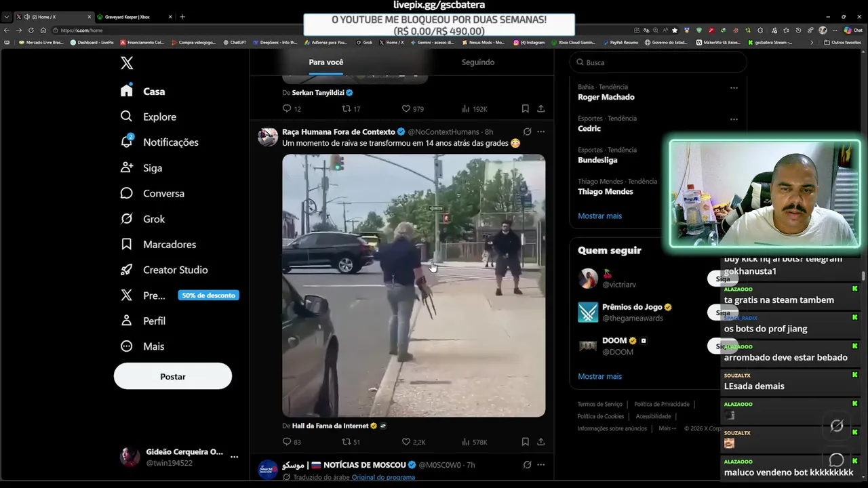Open browser profile avatar
Image resolution: width=868 pixels, height=488 pixels.
pos(823,30)
